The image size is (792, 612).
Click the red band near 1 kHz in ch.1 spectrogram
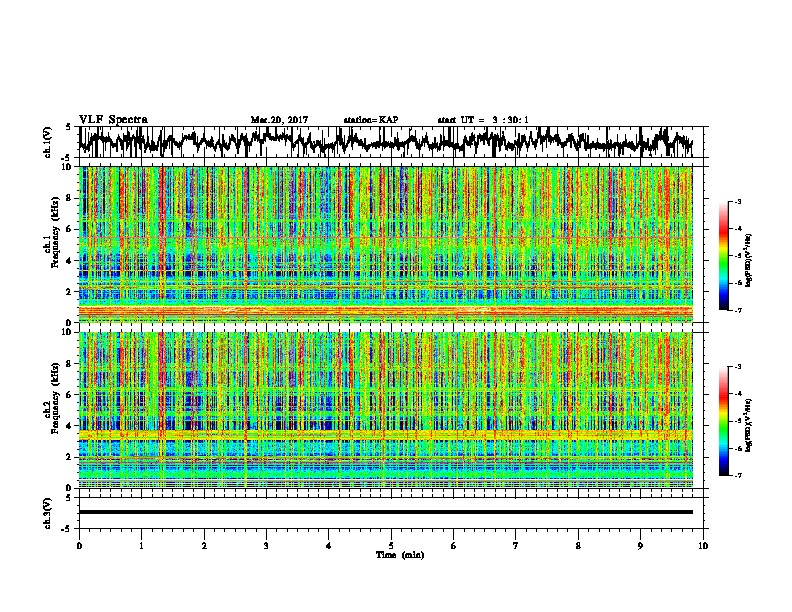click(x=385, y=310)
